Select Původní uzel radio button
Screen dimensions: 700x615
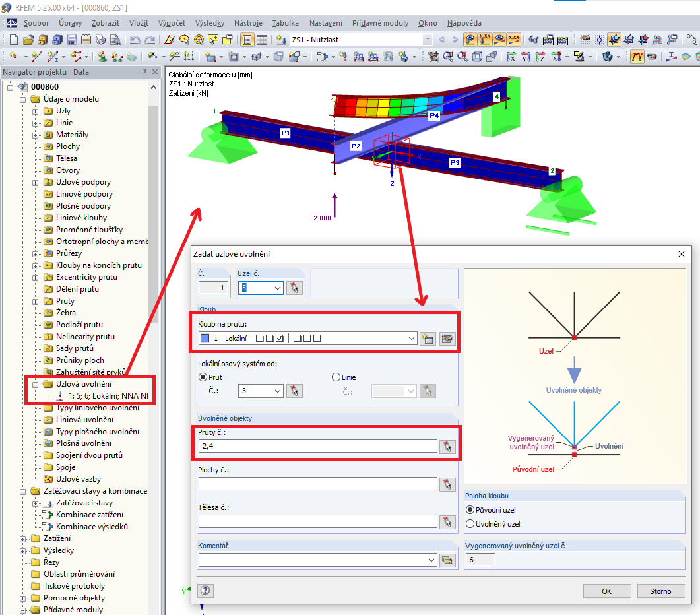[470, 510]
